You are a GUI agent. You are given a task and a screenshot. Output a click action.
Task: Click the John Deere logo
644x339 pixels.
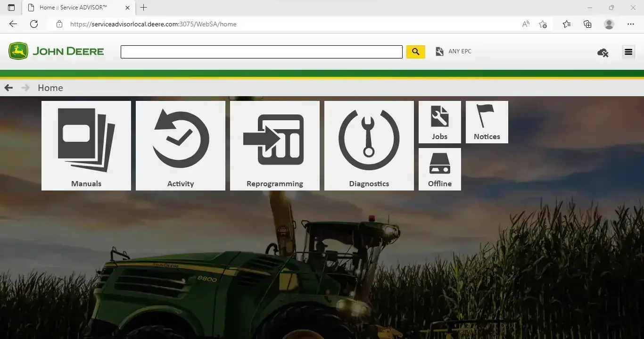pyautogui.click(x=56, y=51)
